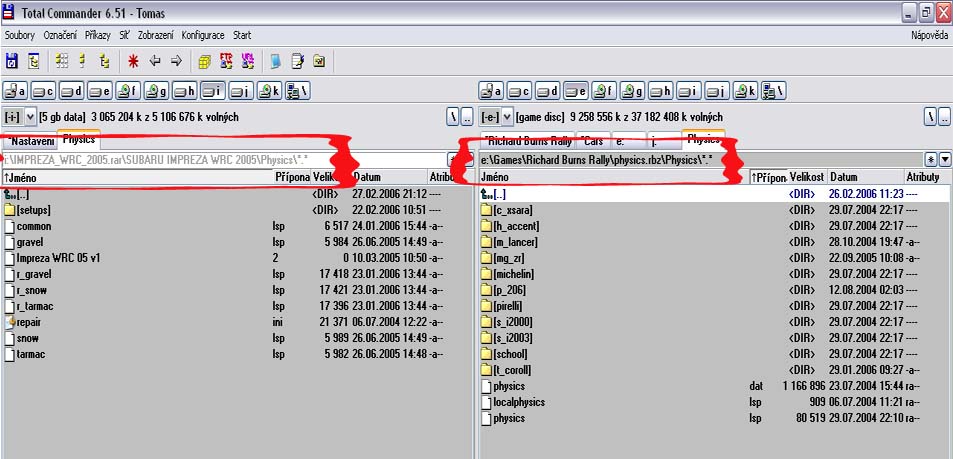Viewport: 953px width, 459px height.
Task: Open right panel favorites asterisk button
Action: click(x=931, y=159)
